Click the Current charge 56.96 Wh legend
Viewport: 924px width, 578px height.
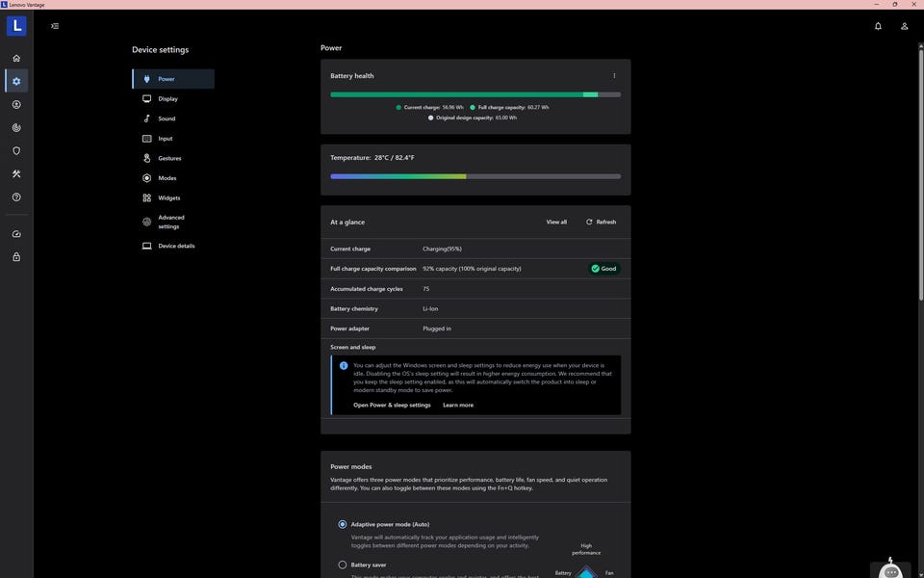pos(429,107)
